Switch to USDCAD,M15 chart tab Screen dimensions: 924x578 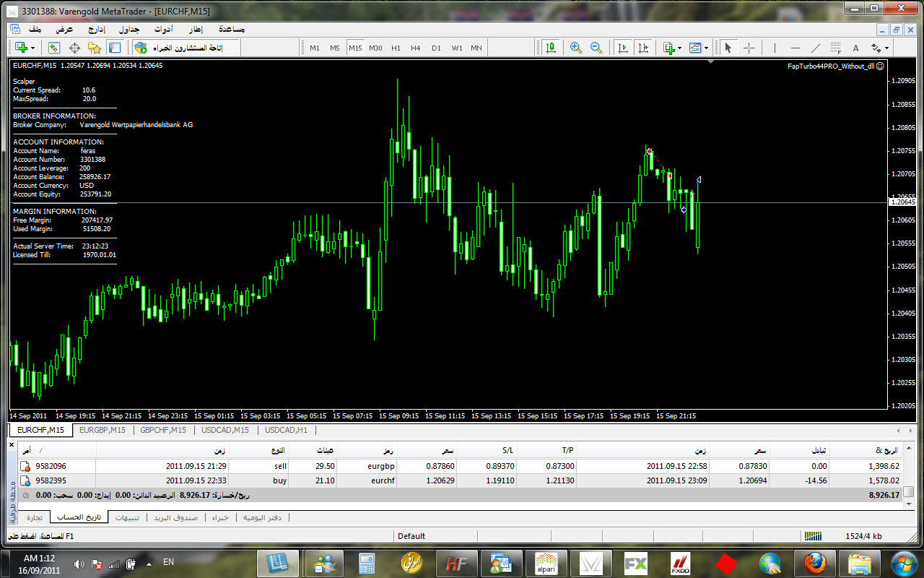click(x=225, y=430)
